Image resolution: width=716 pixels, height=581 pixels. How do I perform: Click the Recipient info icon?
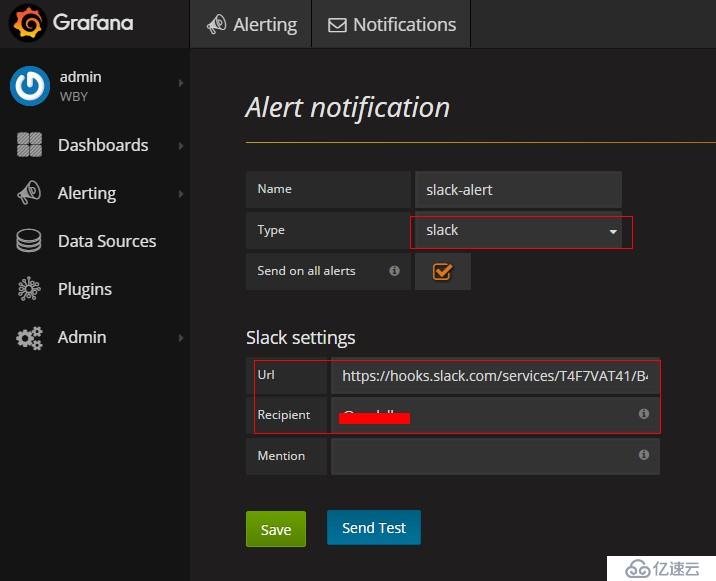click(x=644, y=414)
